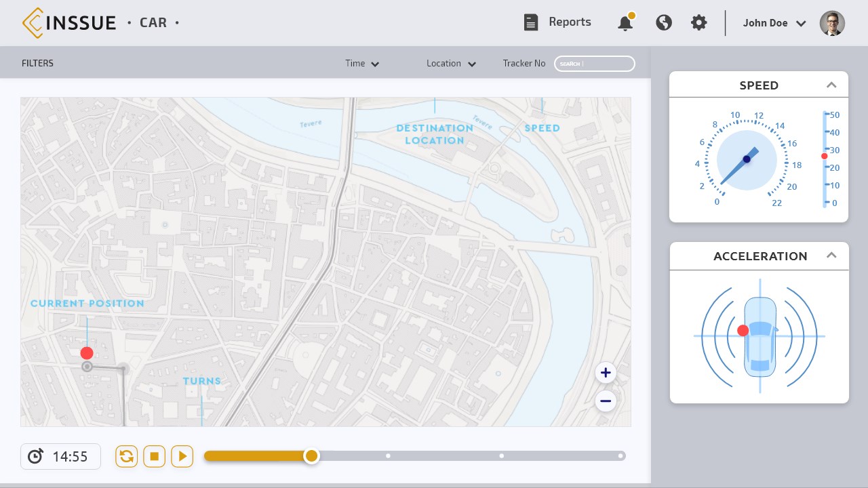Screen dimensions: 868x488
Task: Click the INSSUE logo
Action: [x=68, y=23]
